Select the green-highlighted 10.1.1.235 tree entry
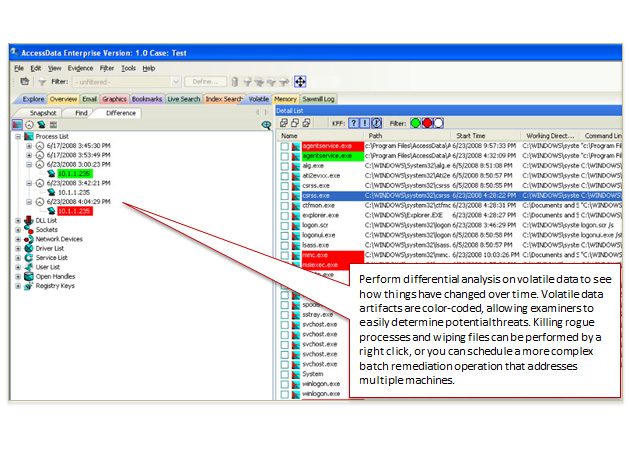 coord(75,174)
